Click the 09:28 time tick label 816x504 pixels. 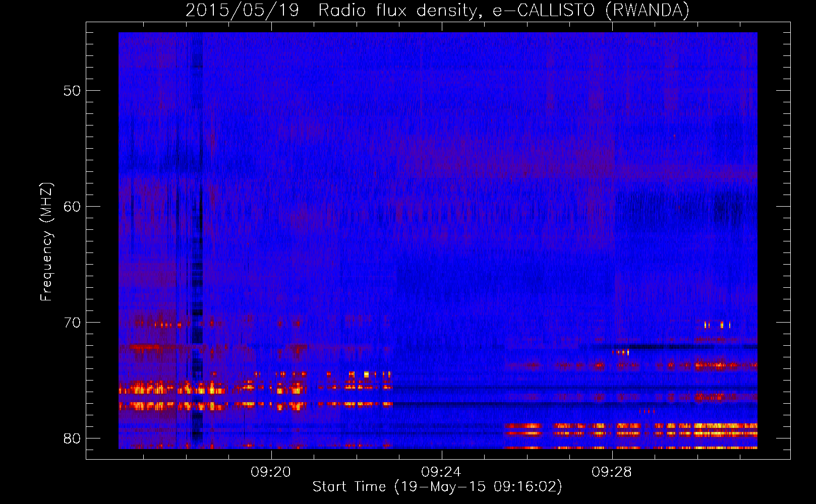(612, 472)
